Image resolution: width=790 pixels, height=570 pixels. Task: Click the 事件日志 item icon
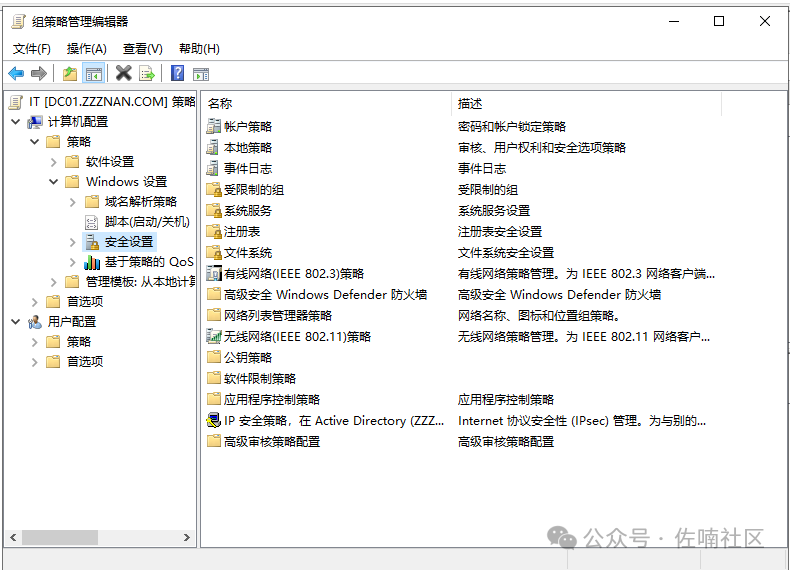click(x=214, y=168)
